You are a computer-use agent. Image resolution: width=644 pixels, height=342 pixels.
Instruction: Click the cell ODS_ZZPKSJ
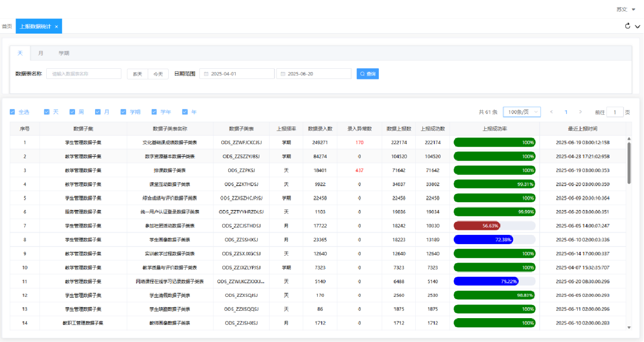(x=241, y=171)
